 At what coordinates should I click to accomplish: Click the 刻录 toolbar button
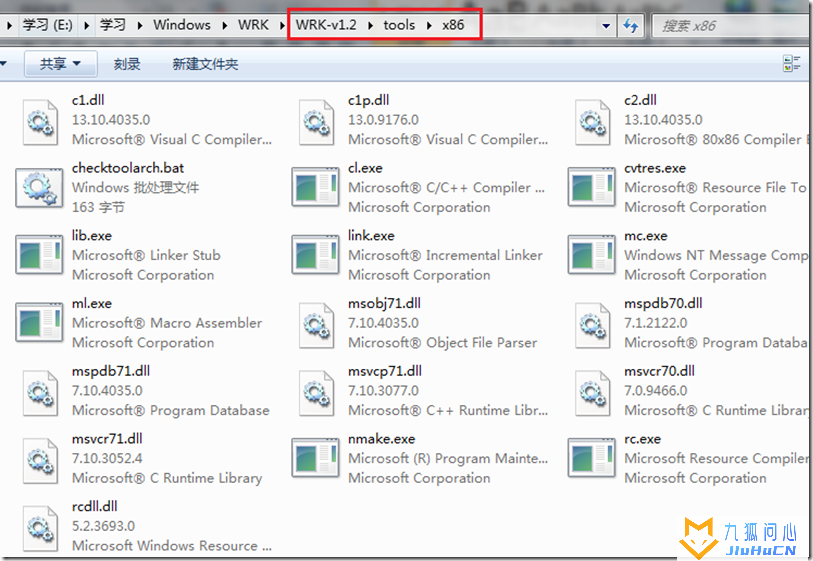coord(127,64)
